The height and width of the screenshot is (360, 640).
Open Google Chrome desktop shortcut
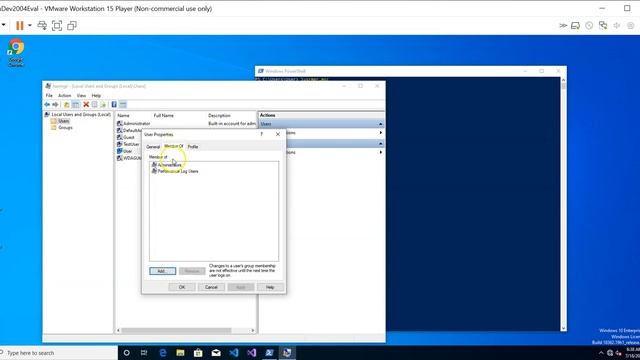coord(16,52)
